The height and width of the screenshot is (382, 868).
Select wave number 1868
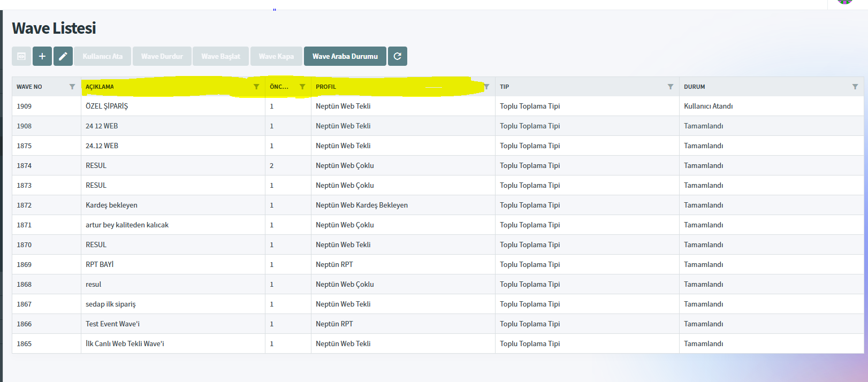(x=24, y=284)
